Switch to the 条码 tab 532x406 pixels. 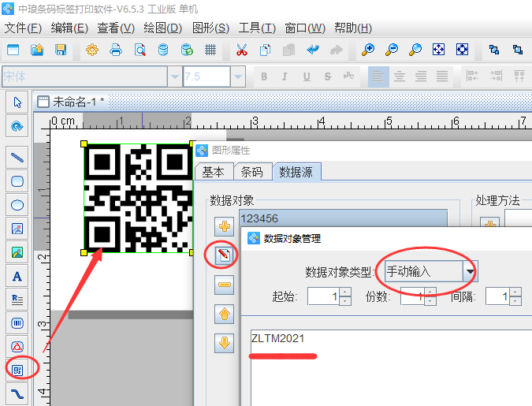[252, 172]
